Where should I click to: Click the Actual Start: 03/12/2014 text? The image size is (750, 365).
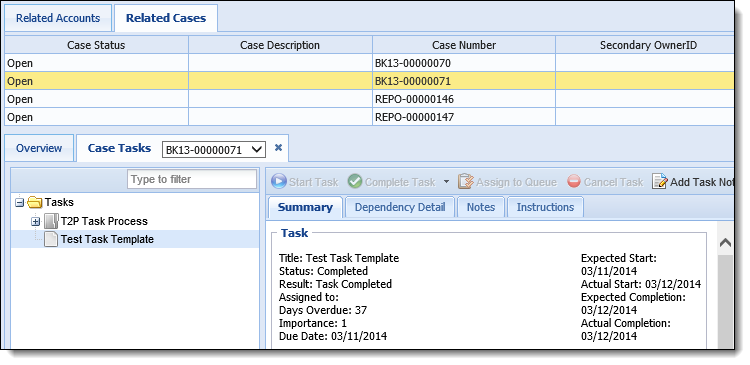(641, 284)
